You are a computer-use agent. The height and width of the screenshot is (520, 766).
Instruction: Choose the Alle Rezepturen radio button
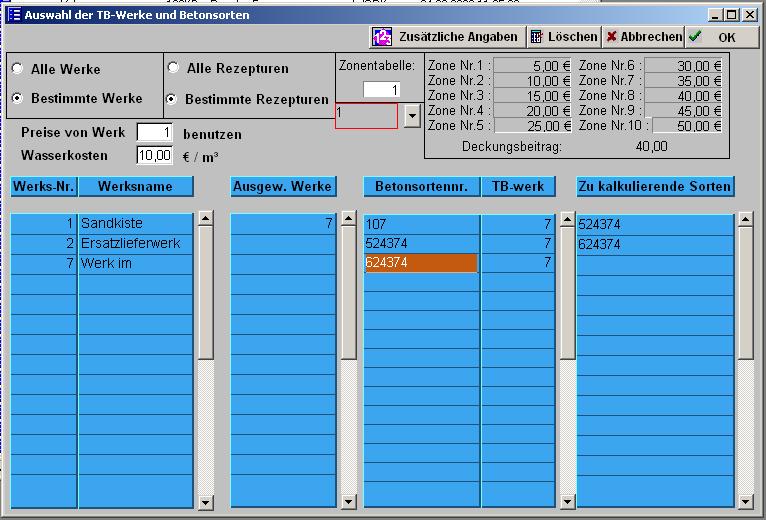174,69
